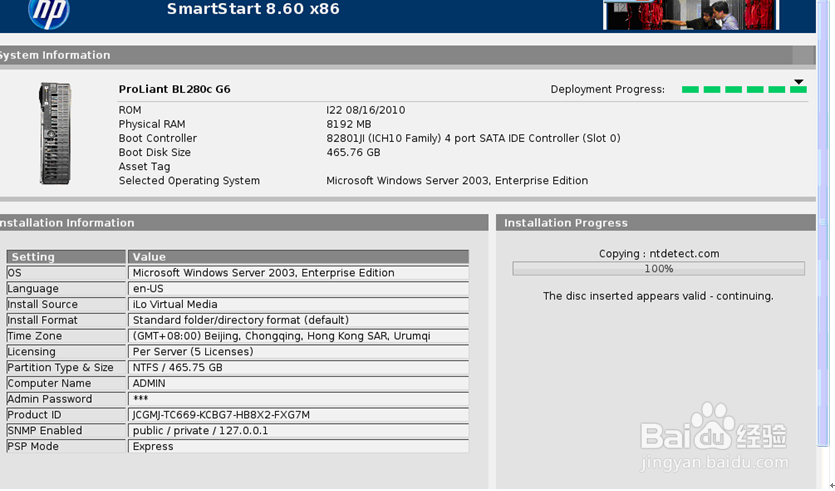Click the ProLiant BL280c G6 heading
835x491 pixels.
coord(175,89)
